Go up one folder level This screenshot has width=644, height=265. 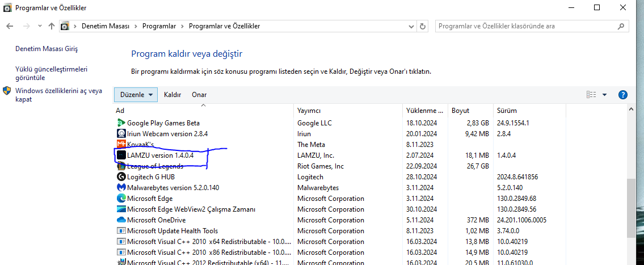point(51,26)
